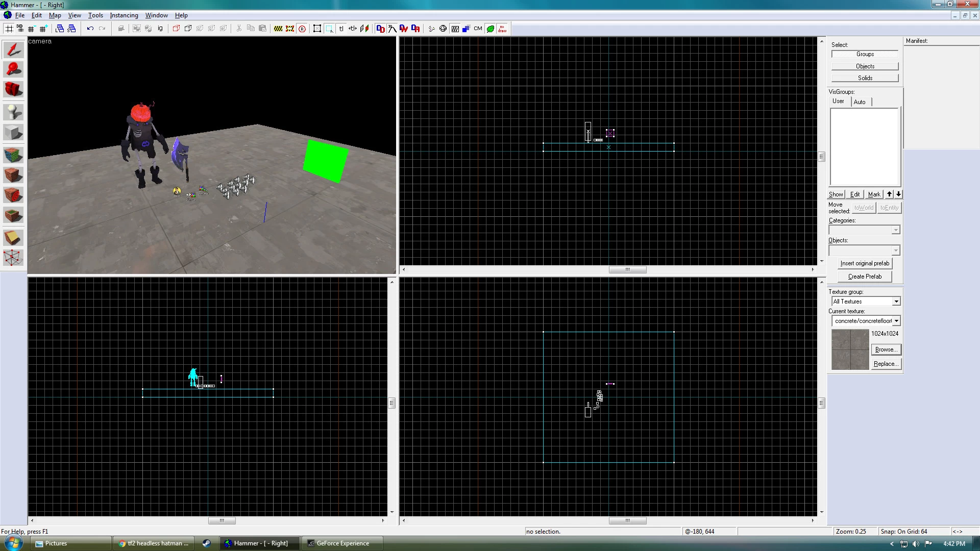Screen dimensions: 980x551
Task: Click the Create Prefab button
Action: point(865,277)
